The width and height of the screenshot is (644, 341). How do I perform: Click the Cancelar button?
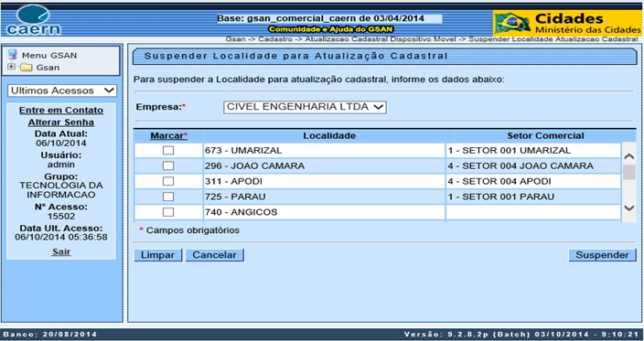(x=214, y=255)
